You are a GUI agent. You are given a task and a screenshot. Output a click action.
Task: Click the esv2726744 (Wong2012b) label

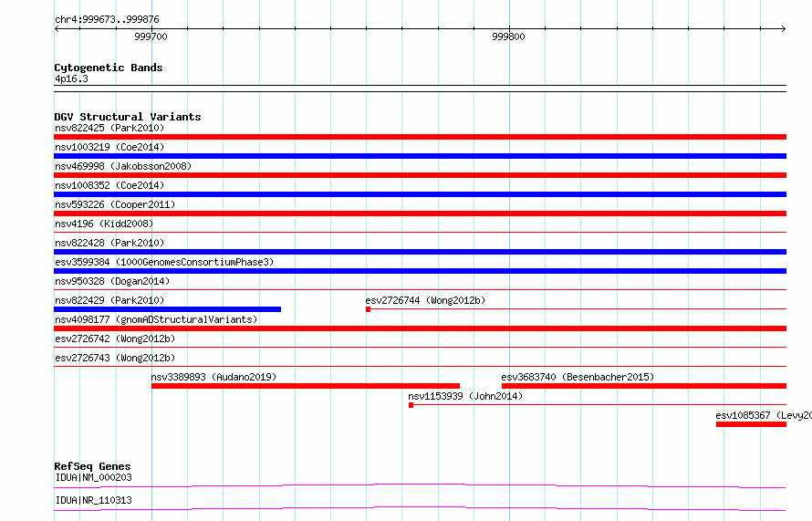click(425, 300)
